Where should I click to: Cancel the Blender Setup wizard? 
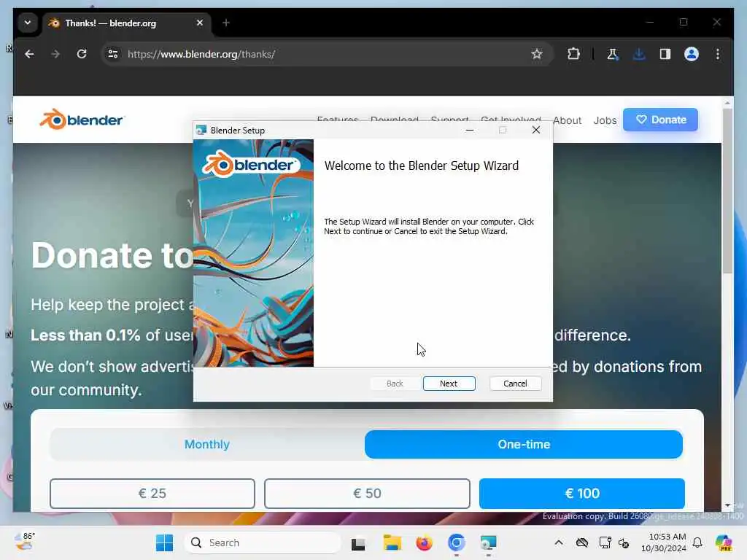[x=515, y=384]
